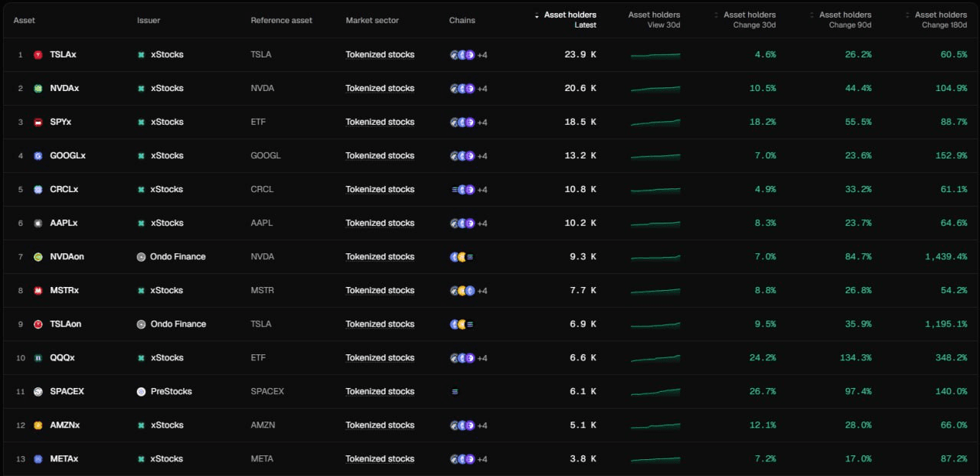Click the Asset column header
The height and width of the screenshot is (476, 980).
(x=24, y=20)
